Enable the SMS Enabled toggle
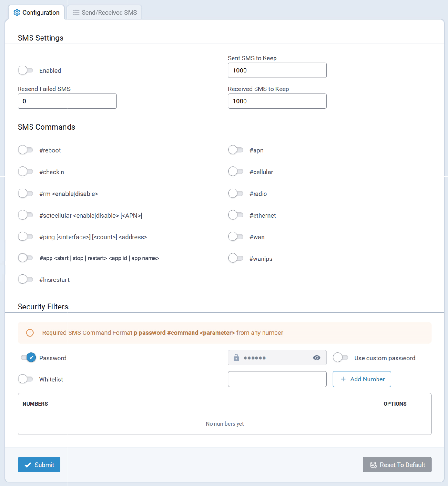Viewport: 448px width, 486px height. (x=26, y=70)
